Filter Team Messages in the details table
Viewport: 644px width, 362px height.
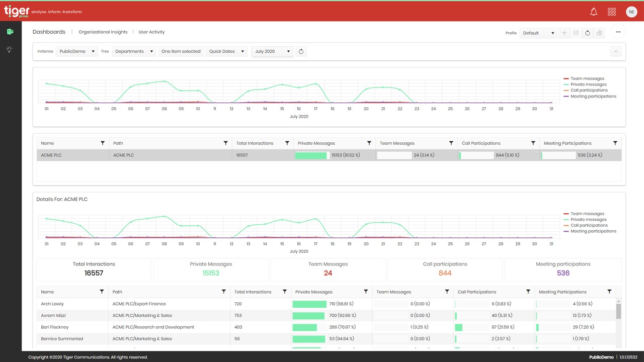pos(447,292)
